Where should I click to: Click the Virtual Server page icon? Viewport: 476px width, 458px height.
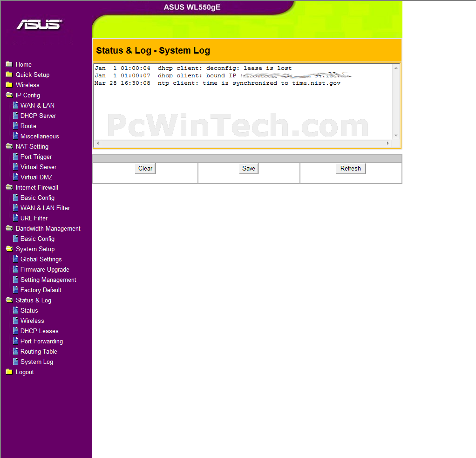point(15,167)
